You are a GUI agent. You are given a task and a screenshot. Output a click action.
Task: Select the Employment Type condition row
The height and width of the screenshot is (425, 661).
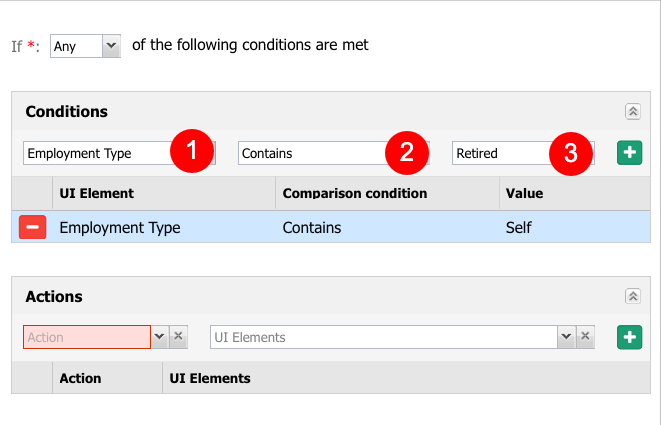[331, 227]
